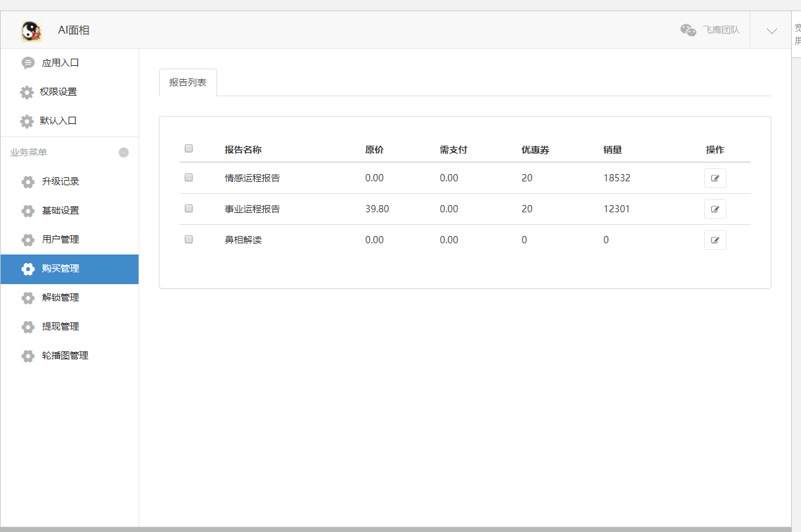
Task: Click the gear icon next to 轮播图管理
Action: 28,356
